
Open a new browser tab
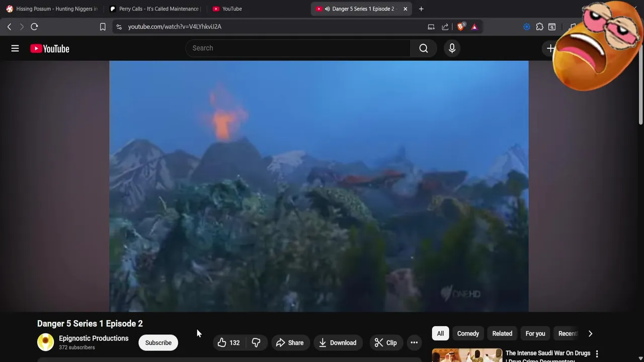421,9
